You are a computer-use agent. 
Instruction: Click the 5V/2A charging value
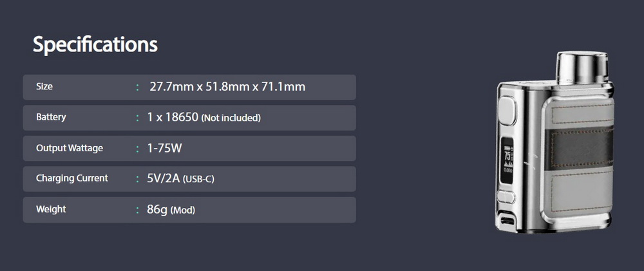click(x=164, y=178)
